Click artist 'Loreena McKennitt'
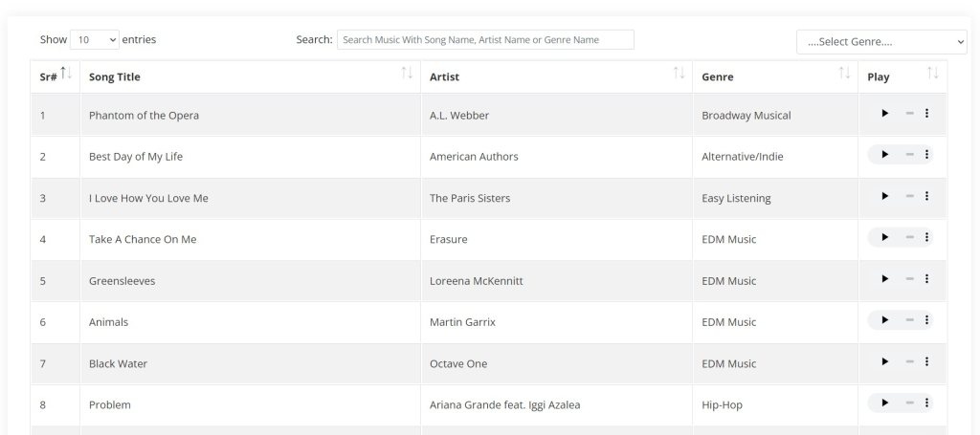 [477, 281]
